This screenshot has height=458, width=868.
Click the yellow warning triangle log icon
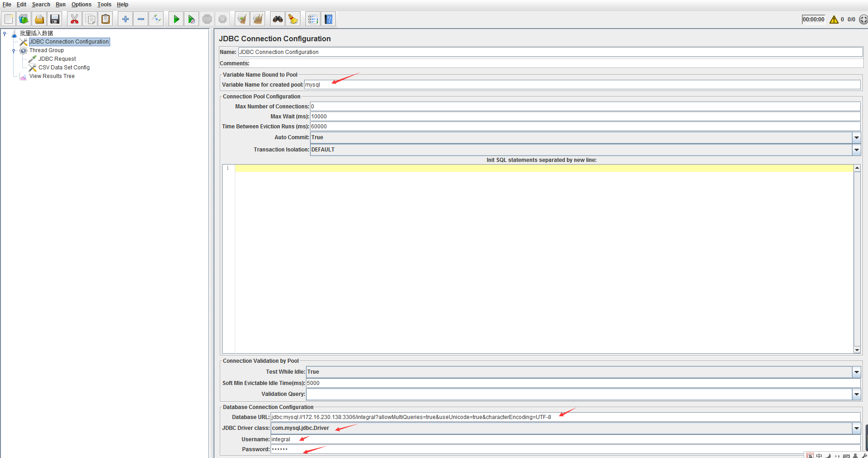[834, 19]
